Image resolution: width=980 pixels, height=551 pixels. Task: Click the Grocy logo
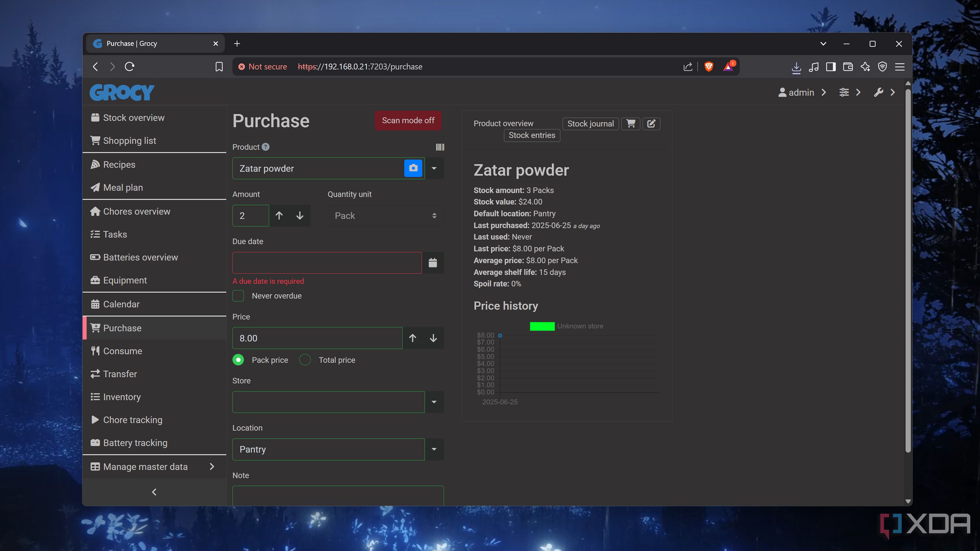(x=122, y=92)
